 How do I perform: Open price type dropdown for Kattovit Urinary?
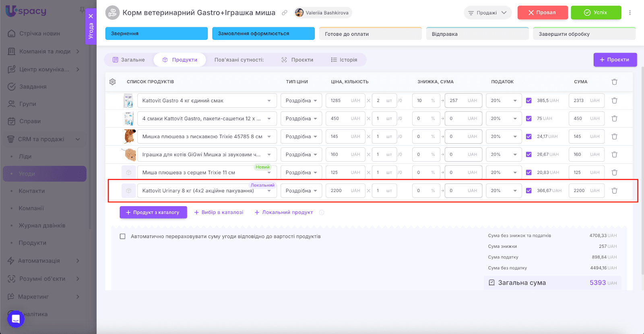point(301,191)
